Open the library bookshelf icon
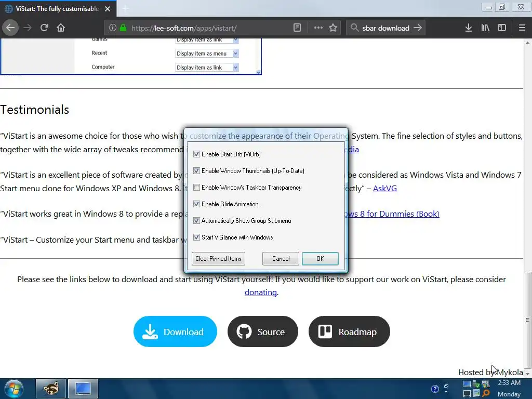The height and width of the screenshot is (399, 532). (485, 28)
